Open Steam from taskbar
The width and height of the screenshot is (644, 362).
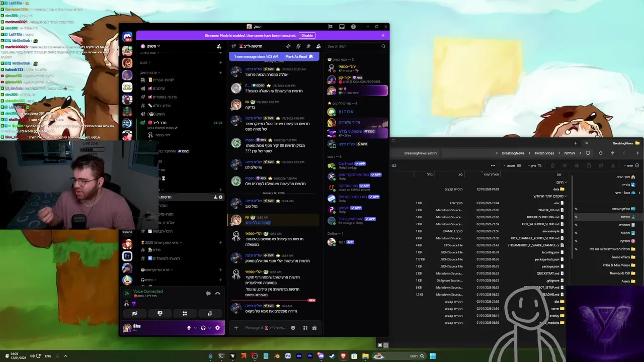coord(332,356)
